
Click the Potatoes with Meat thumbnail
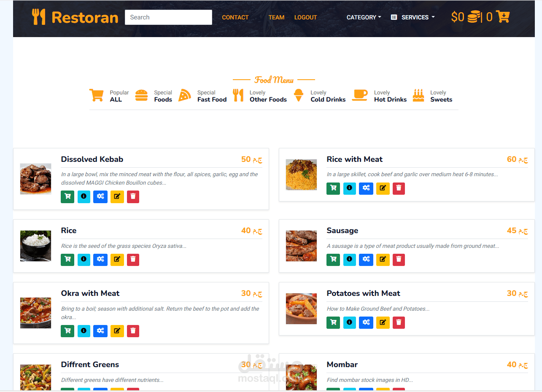coord(301,309)
